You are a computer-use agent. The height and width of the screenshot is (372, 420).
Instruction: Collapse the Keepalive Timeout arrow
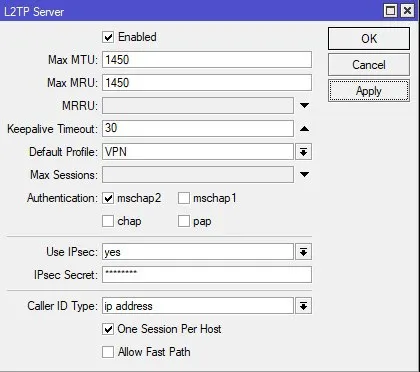(x=304, y=129)
